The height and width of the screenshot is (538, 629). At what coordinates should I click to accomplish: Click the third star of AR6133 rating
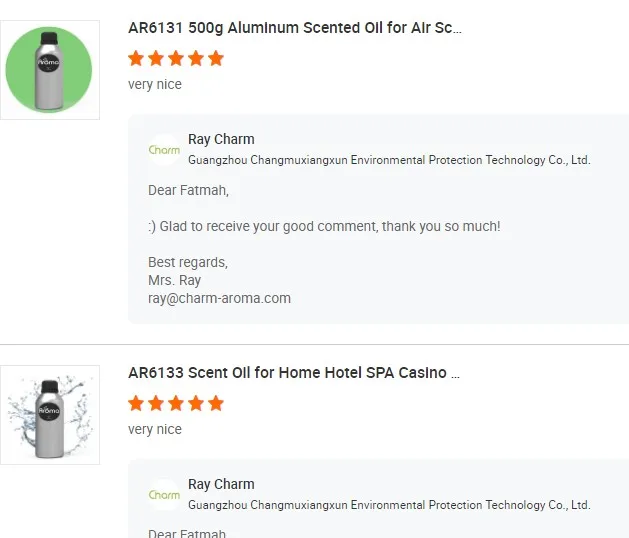(176, 403)
